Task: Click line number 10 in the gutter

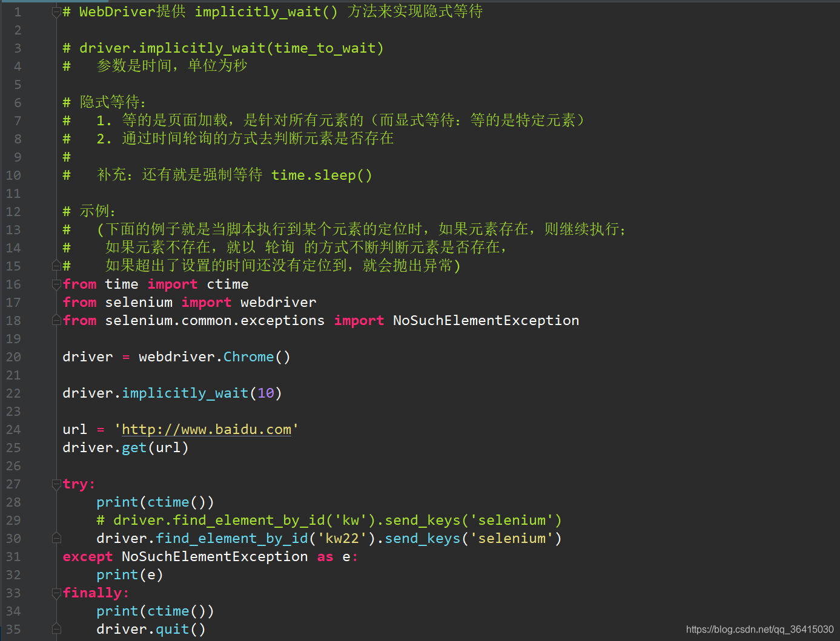Action: click(13, 176)
